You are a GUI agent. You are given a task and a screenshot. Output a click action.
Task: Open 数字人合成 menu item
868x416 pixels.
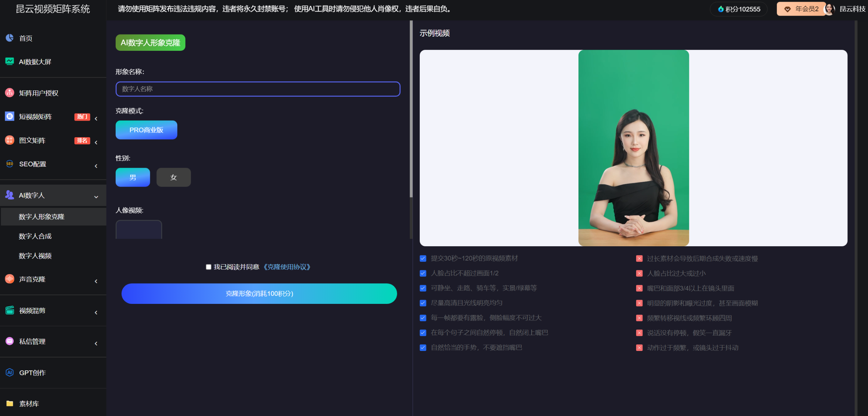(35, 236)
